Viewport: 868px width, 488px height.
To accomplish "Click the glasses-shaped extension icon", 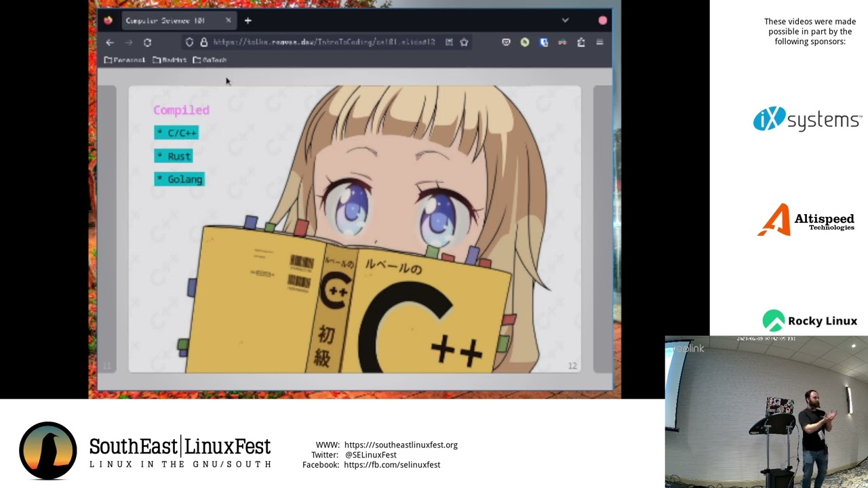I will click(x=562, y=42).
